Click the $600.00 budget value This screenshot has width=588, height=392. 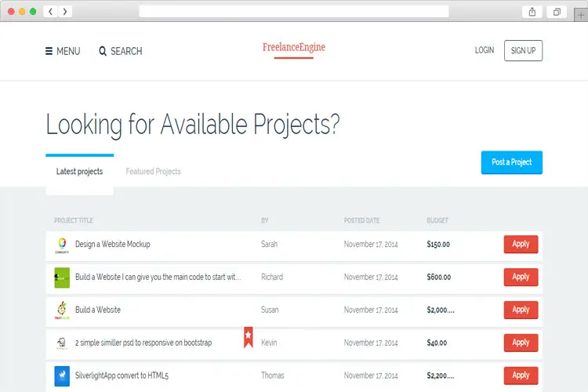point(439,278)
